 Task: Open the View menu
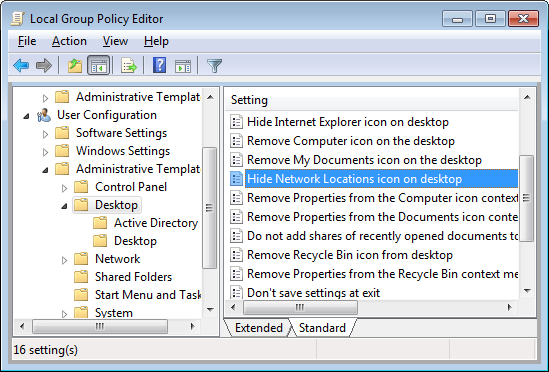pos(115,41)
